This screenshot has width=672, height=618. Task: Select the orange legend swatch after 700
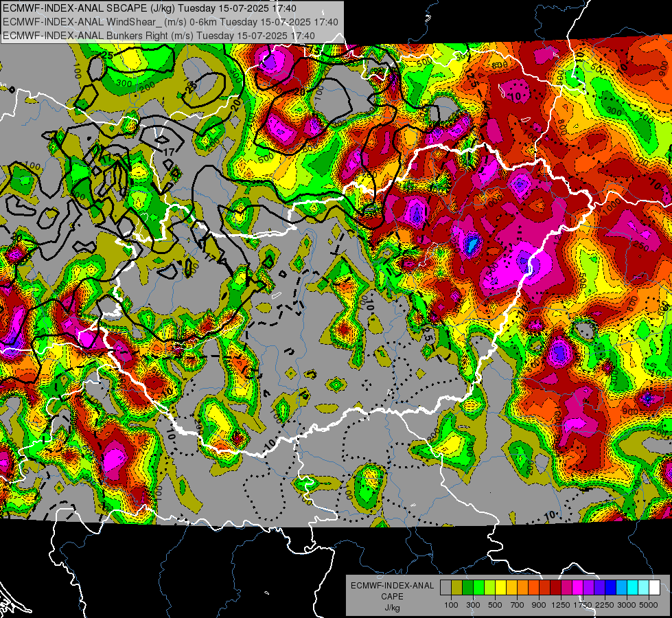coord(522,587)
